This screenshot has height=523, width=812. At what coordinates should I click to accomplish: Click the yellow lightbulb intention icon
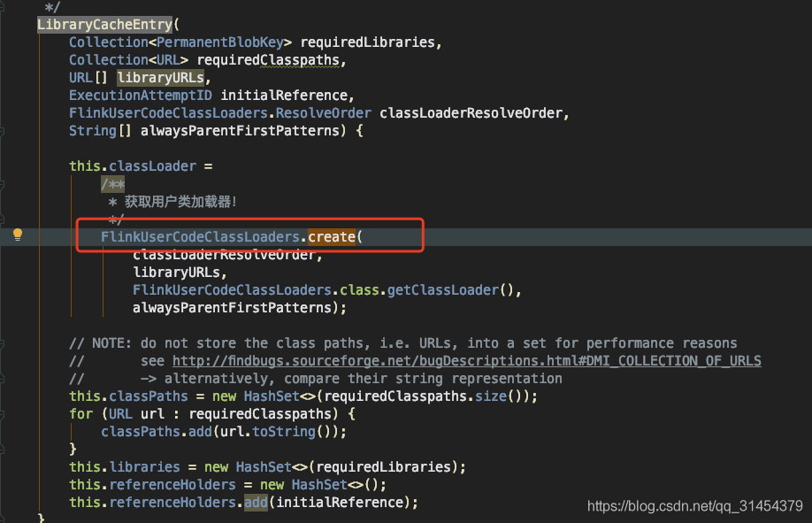point(18,235)
